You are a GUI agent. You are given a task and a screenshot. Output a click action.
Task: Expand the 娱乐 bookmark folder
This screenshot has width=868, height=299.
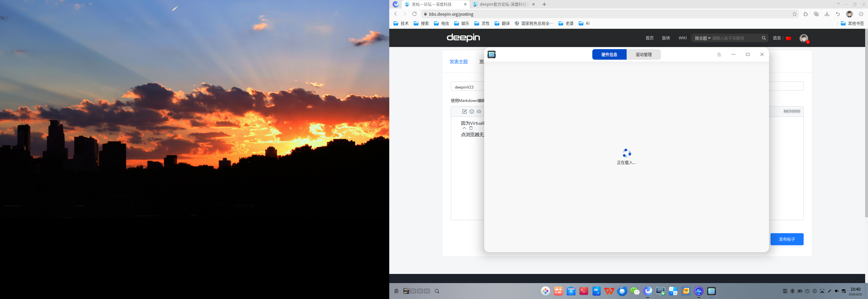[462, 24]
